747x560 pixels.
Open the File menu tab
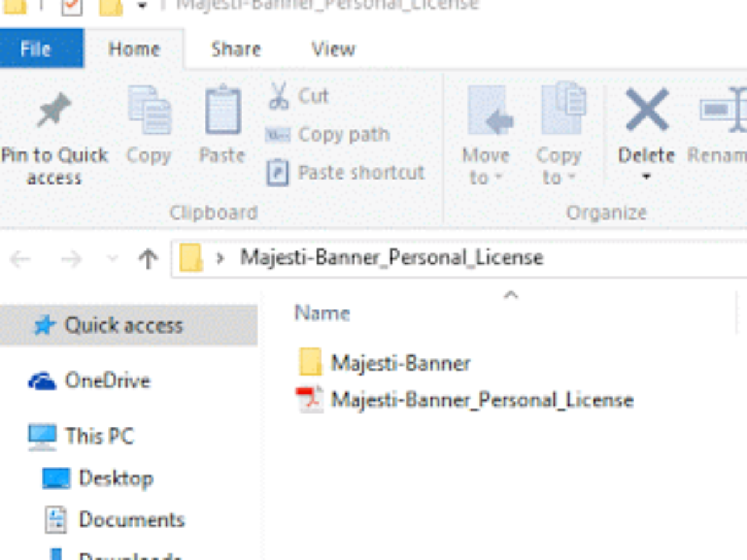35,49
